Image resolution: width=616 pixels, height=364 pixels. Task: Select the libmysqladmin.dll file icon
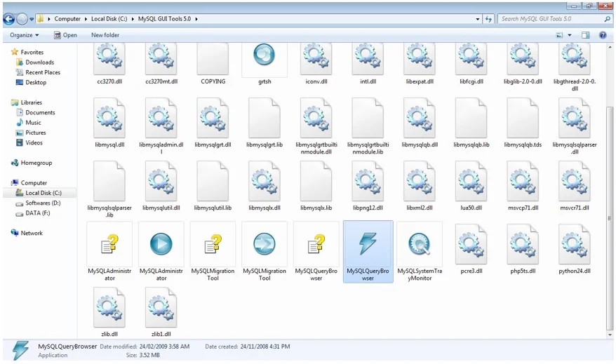[161, 118]
